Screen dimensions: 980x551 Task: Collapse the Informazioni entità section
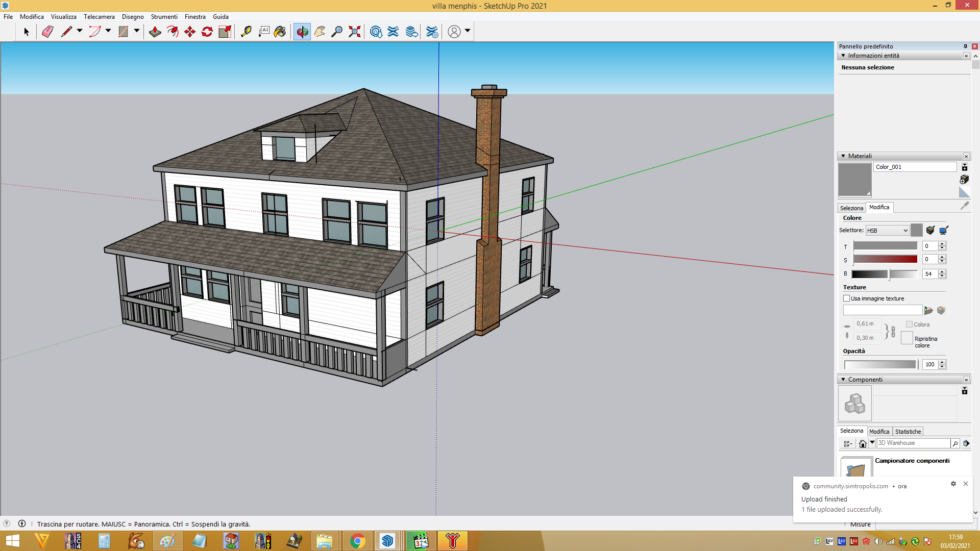[x=843, y=56]
